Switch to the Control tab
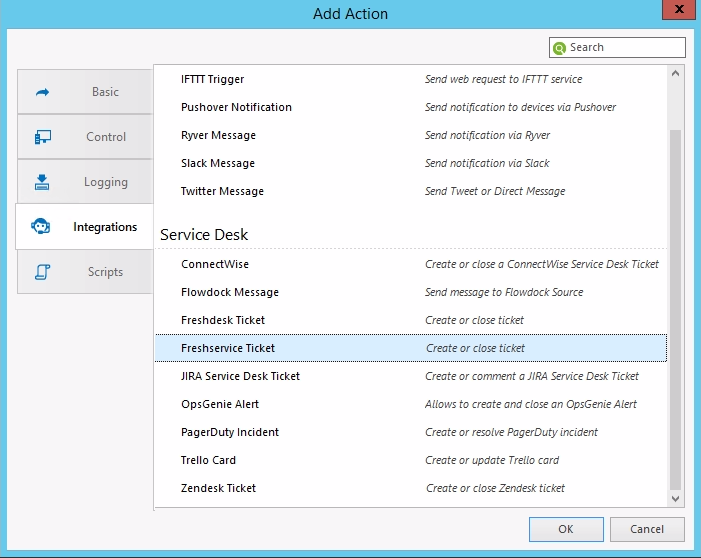The width and height of the screenshot is (701, 558). click(x=85, y=137)
